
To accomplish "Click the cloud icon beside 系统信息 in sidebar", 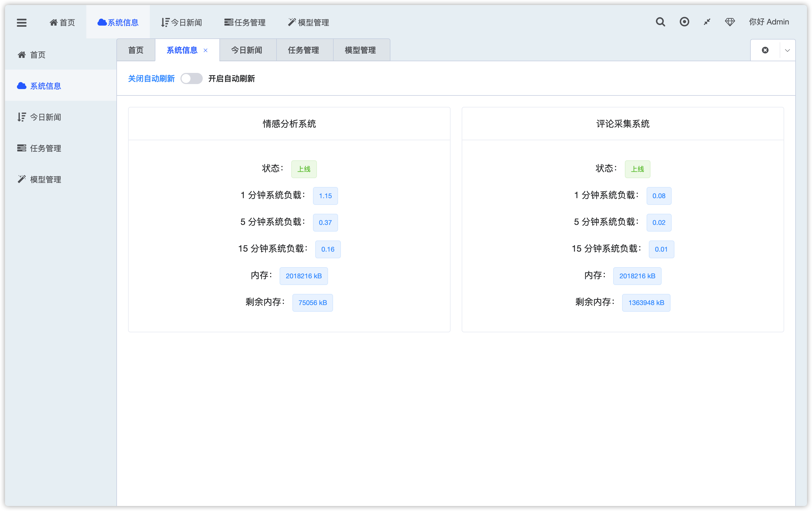I will pos(22,86).
